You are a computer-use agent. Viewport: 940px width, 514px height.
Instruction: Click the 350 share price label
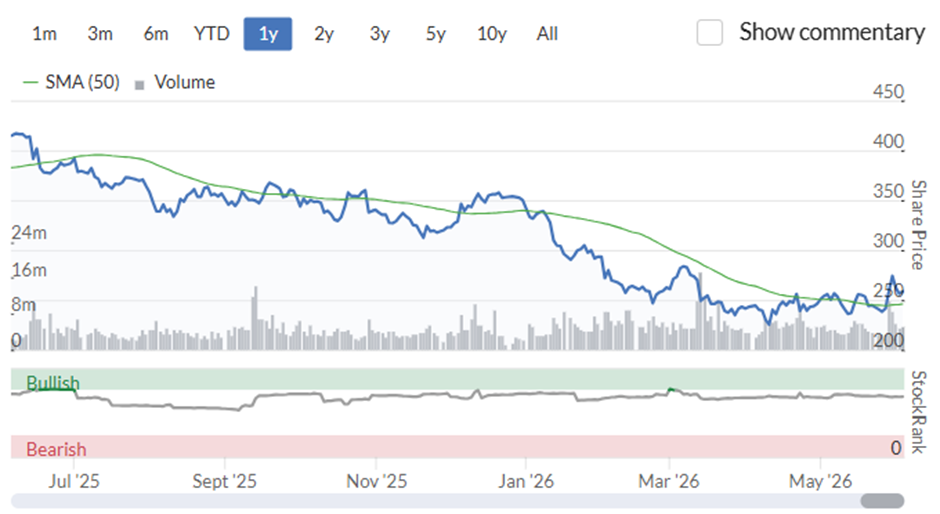tap(888, 191)
